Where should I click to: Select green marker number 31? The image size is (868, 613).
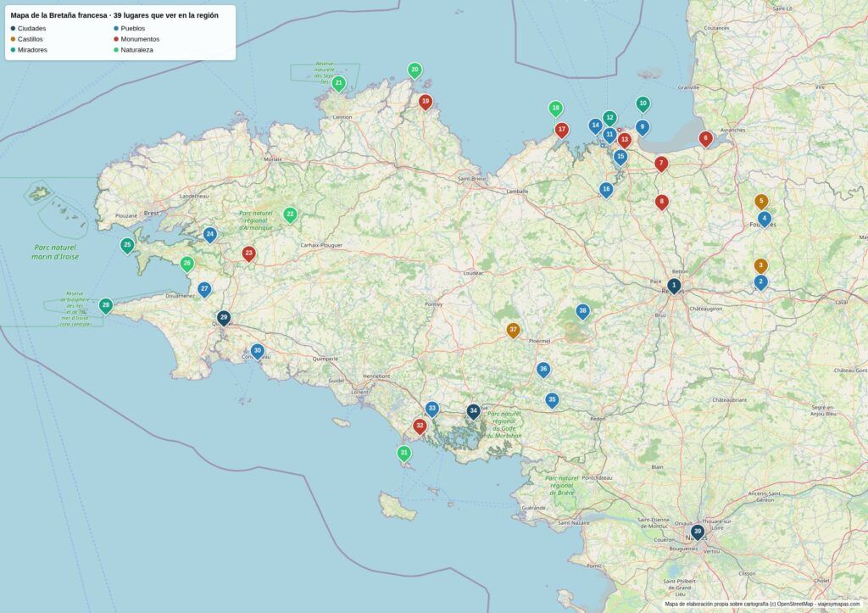[x=404, y=454]
